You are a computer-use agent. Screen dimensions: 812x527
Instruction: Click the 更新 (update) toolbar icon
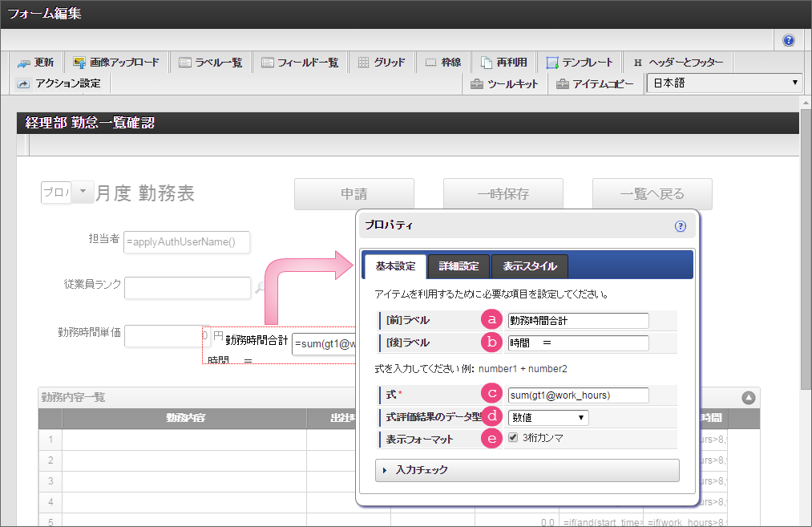36,63
